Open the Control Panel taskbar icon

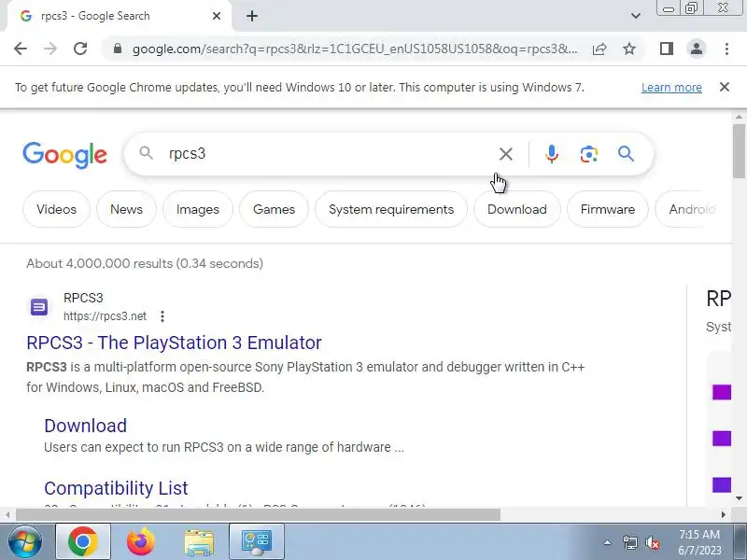257,541
